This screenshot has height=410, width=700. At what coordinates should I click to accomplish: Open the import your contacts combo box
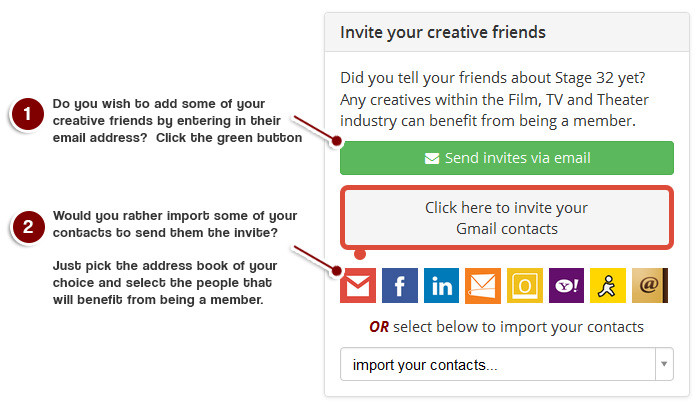click(x=507, y=364)
